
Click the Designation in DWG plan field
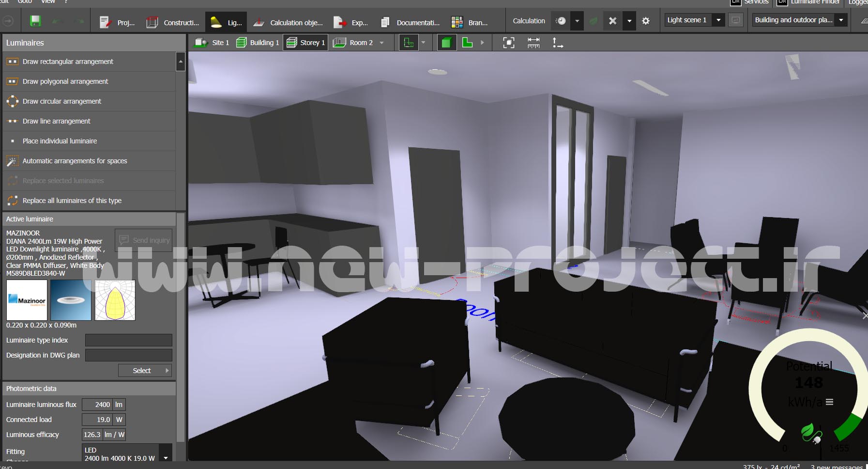click(x=129, y=355)
